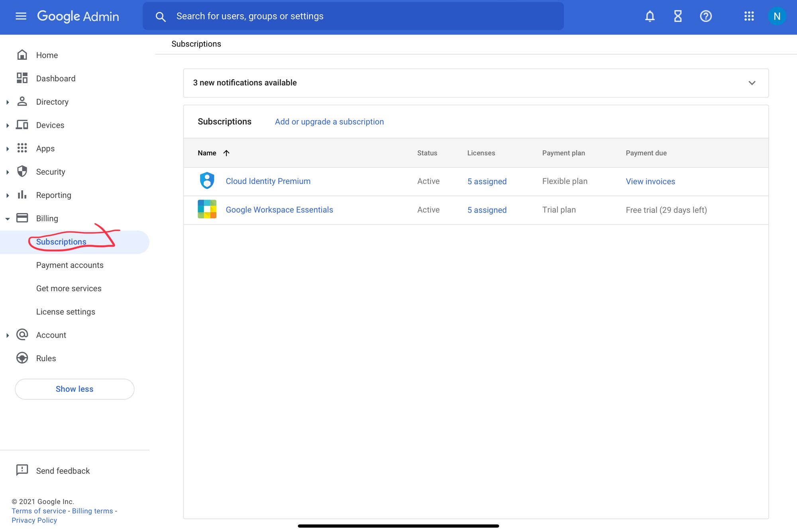Click the Security shield icon
This screenshot has height=532, width=797.
point(22,171)
